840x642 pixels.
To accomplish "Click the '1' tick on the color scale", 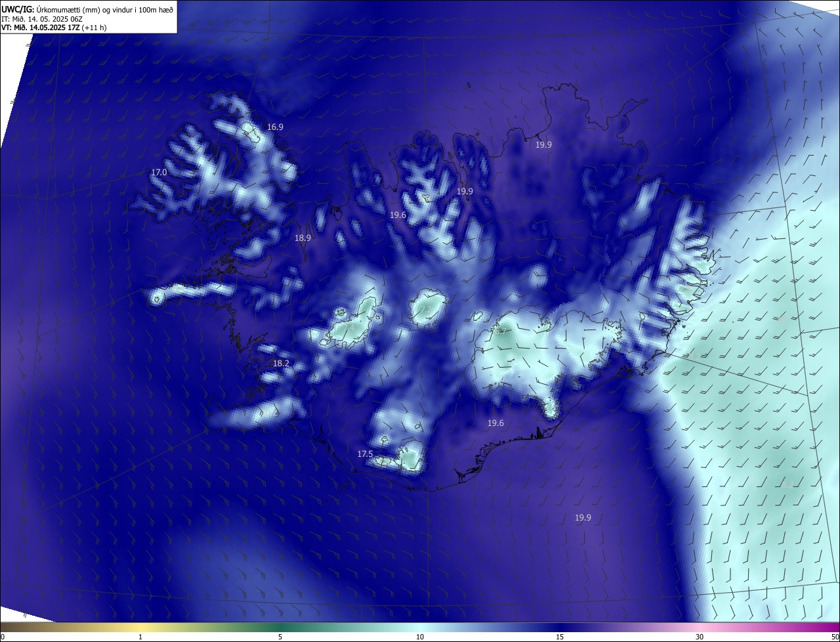I will click(140, 637).
